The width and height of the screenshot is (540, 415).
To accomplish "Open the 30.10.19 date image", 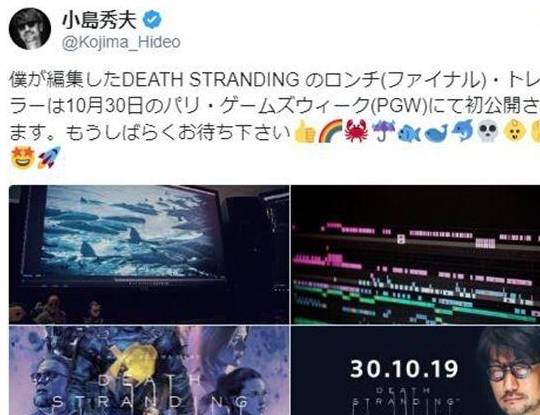I will pyautogui.click(x=416, y=371).
